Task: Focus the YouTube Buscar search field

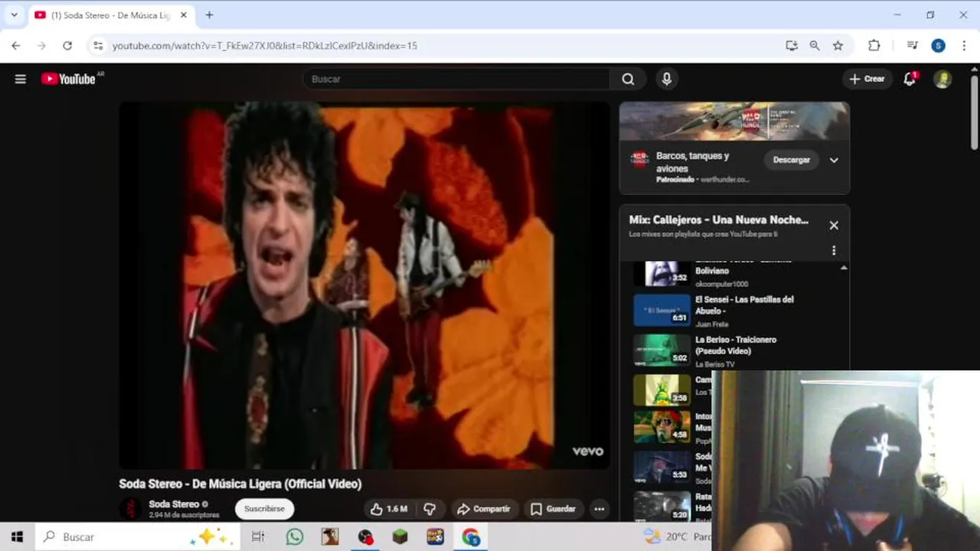Action: click(x=456, y=79)
